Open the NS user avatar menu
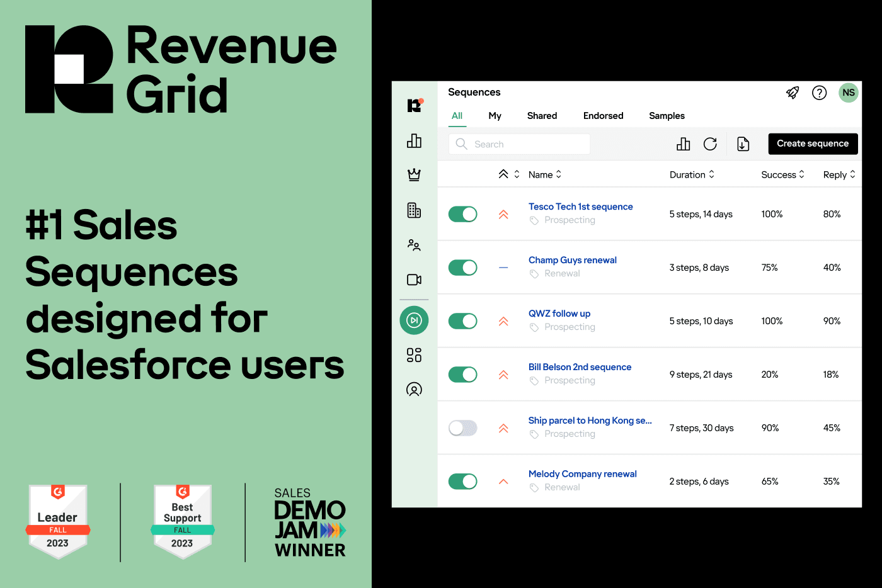The image size is (882, 588). [849, 93]
